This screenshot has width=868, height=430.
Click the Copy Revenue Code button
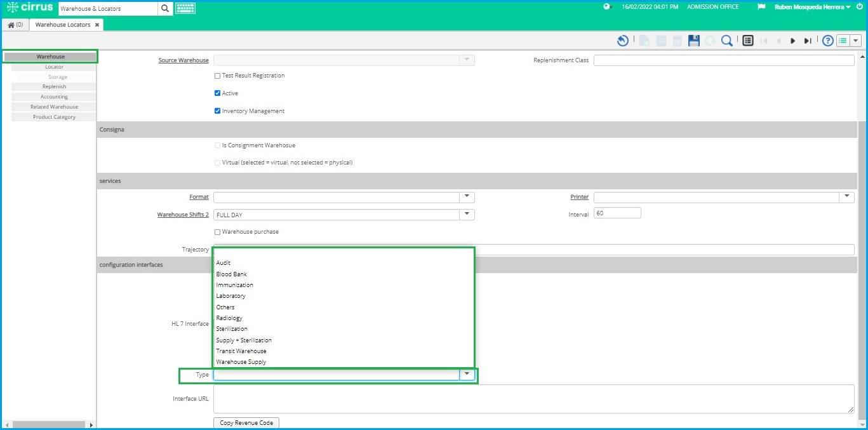click(246, 422)
